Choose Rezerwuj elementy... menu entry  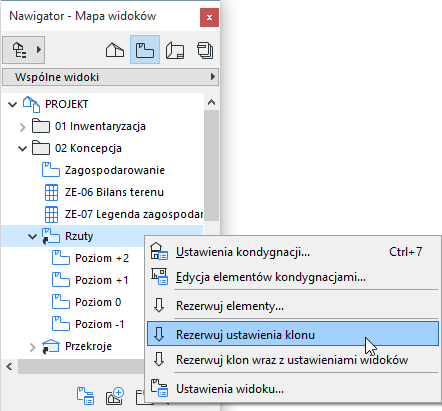click(x=293, y=306)
